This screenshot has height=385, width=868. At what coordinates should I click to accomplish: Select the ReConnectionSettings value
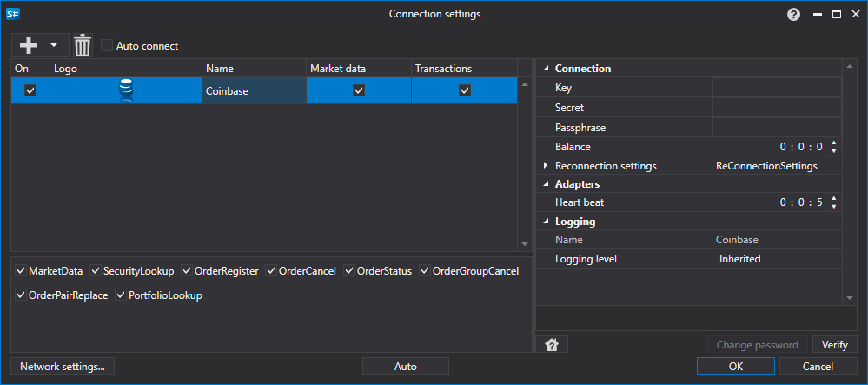click(766, 166)
